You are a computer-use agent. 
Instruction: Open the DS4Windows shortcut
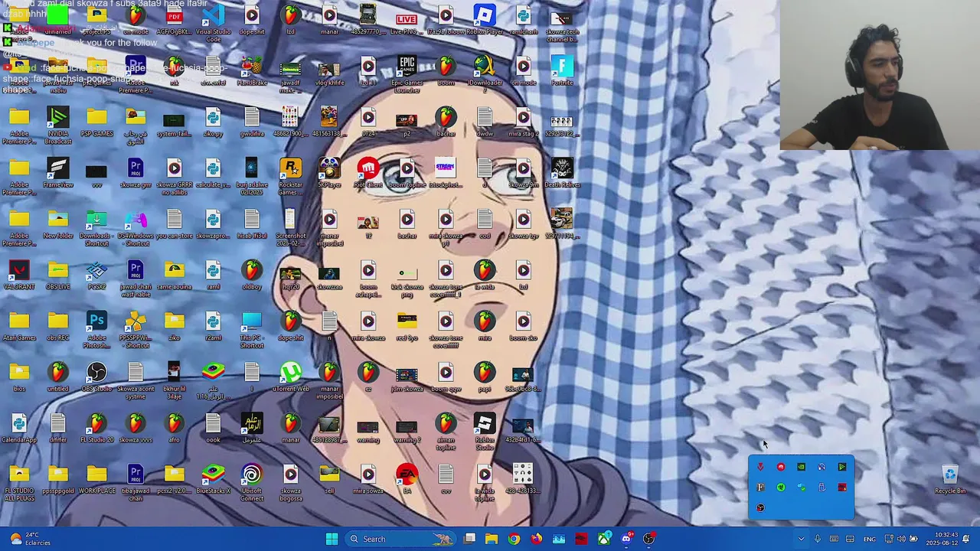[x=136, y=227]
